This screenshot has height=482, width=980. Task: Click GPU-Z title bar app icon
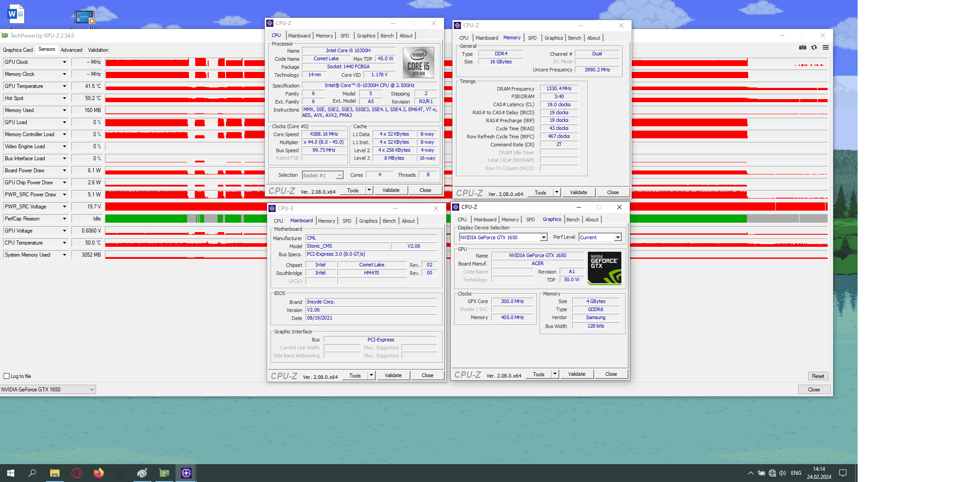tap(5, 36)
